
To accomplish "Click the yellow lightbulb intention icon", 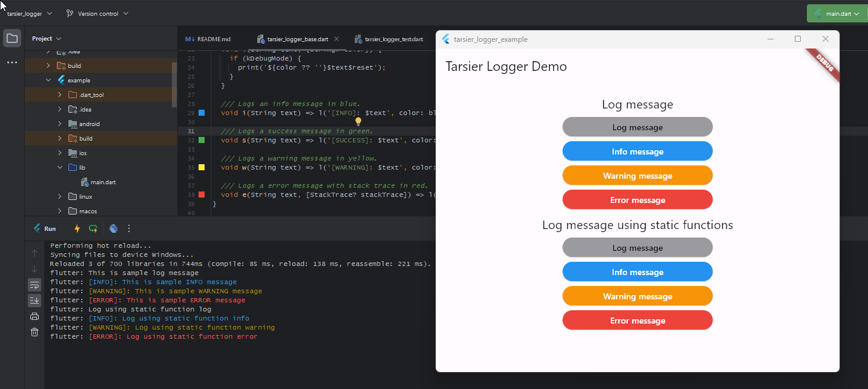I will coord(358,122).
